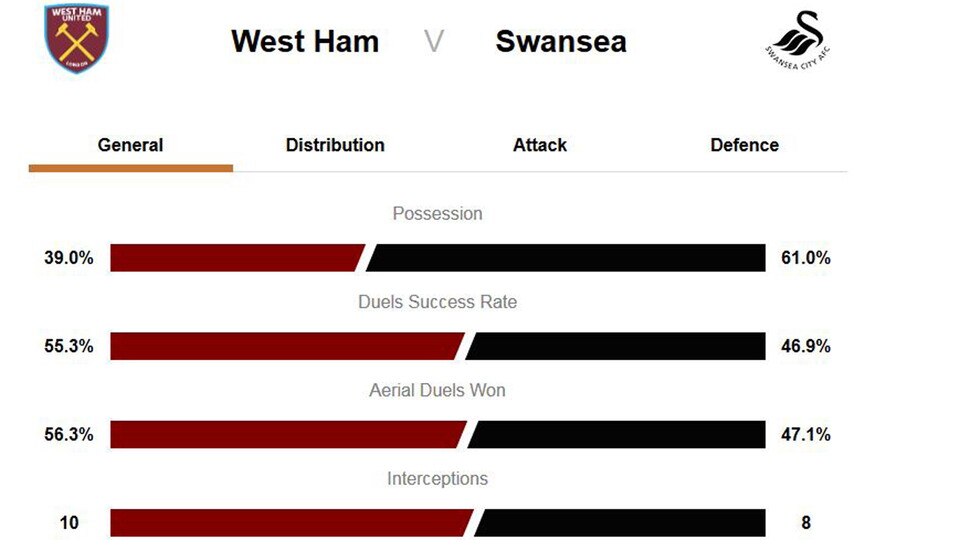Click Swansea's black Aerial Duels bar
This screenshot has width=960, height=540.
618,434
